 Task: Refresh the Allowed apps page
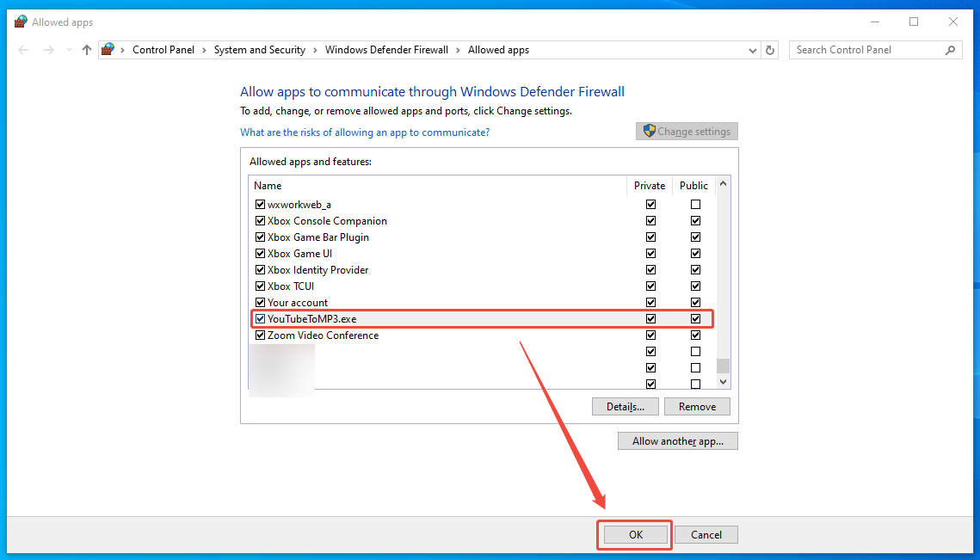point(770,50)
